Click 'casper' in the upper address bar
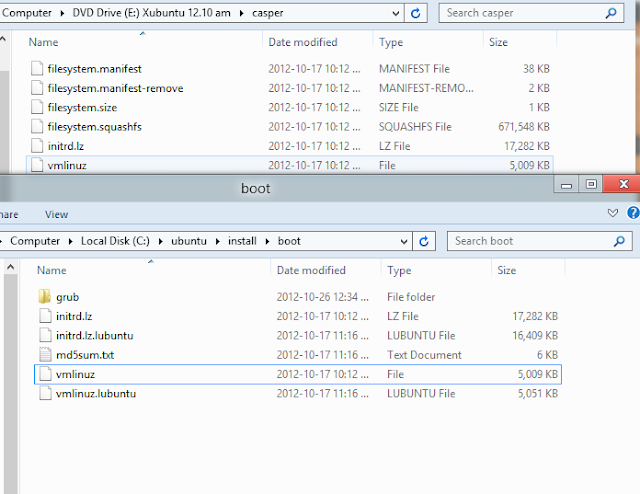This screenshot has width=640, height=494. (x=267, y=13)
